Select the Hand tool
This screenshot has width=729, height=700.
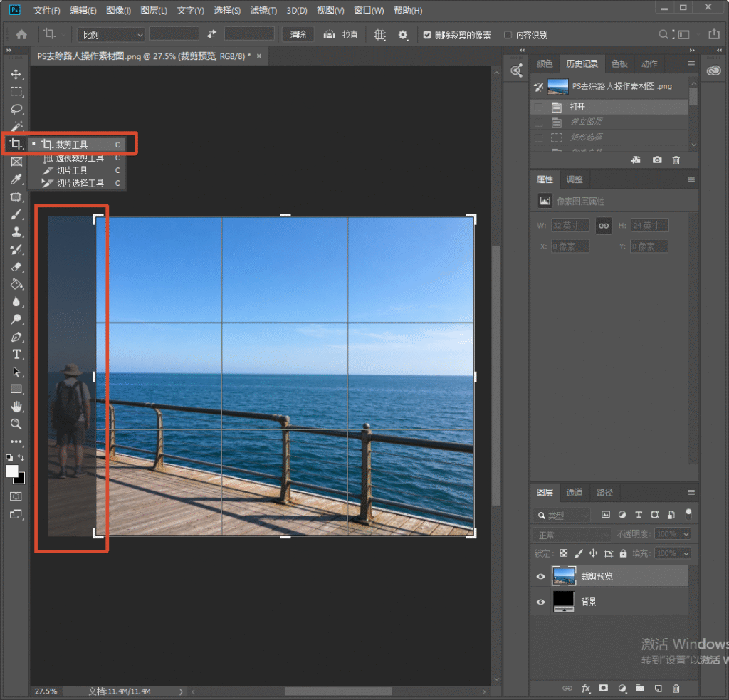(16, 407)
